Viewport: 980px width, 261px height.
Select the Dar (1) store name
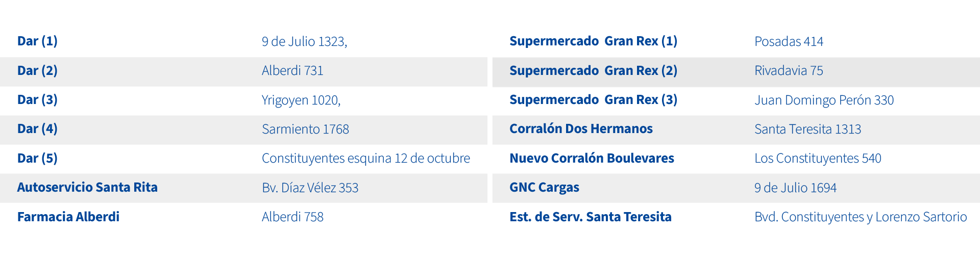[x=37, y=41]
